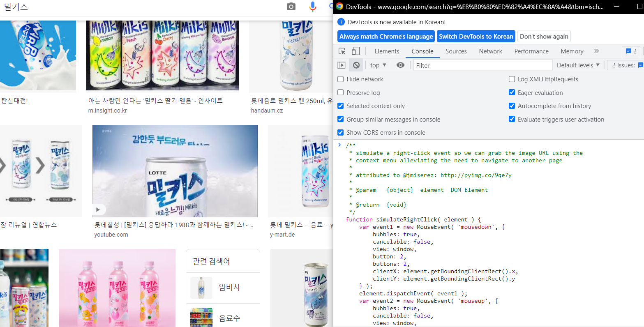
Task: Open the Memory tab
Action: click(572, 51)
